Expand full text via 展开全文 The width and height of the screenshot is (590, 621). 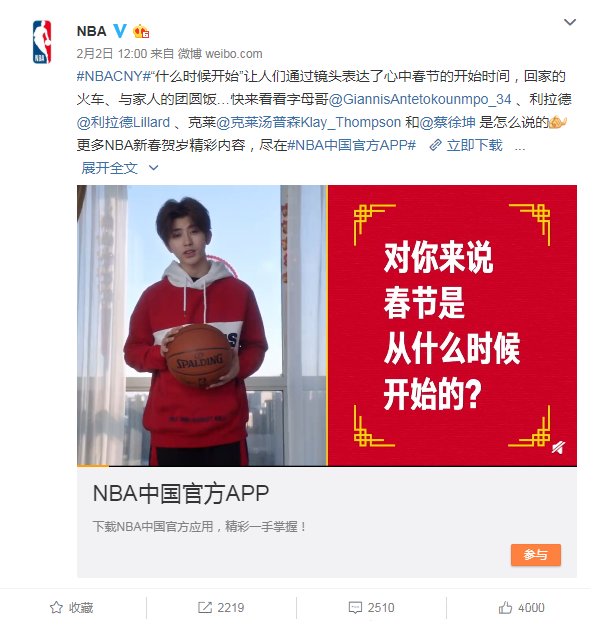point(109,168)
